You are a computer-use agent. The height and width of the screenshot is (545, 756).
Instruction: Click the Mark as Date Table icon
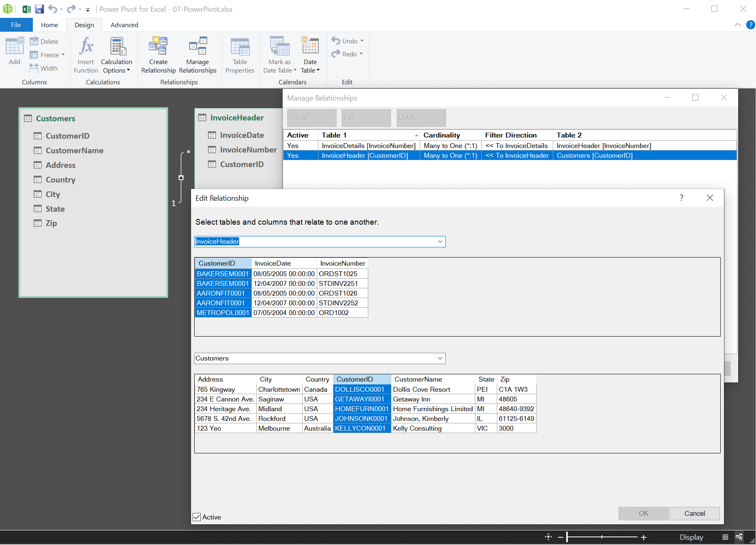point(280,46)
